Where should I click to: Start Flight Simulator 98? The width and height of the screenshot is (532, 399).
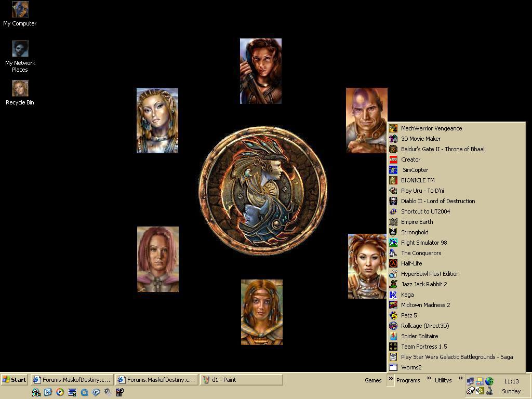[x=456, y=243]
